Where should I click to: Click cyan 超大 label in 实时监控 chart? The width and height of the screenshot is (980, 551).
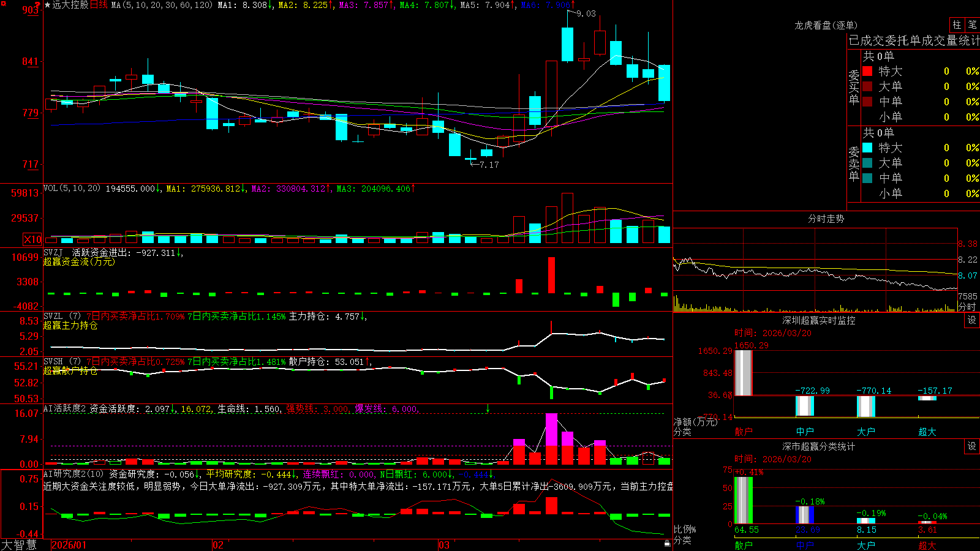pos(927,432)
